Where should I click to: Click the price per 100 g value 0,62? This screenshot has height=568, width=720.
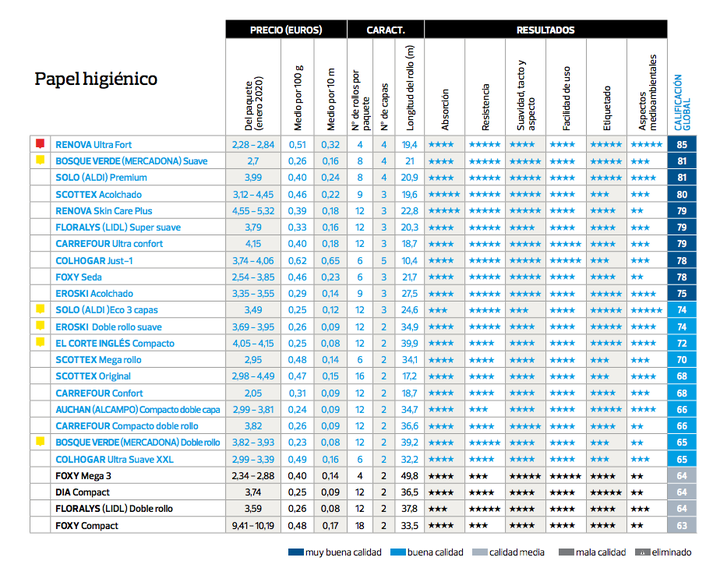[x=297, y=260]
